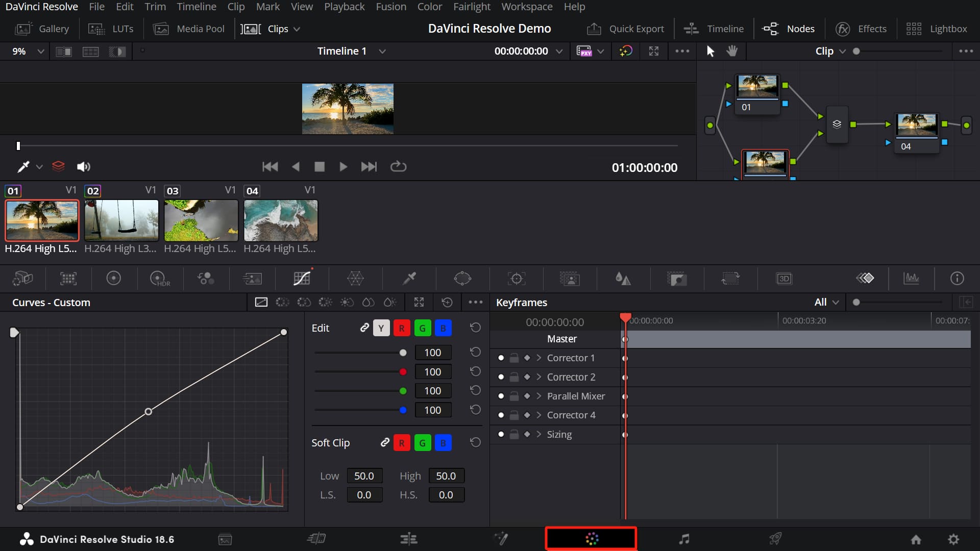980x551 pixels.
Task: Open the Color Match palette
Action: [x=68, y=279]
